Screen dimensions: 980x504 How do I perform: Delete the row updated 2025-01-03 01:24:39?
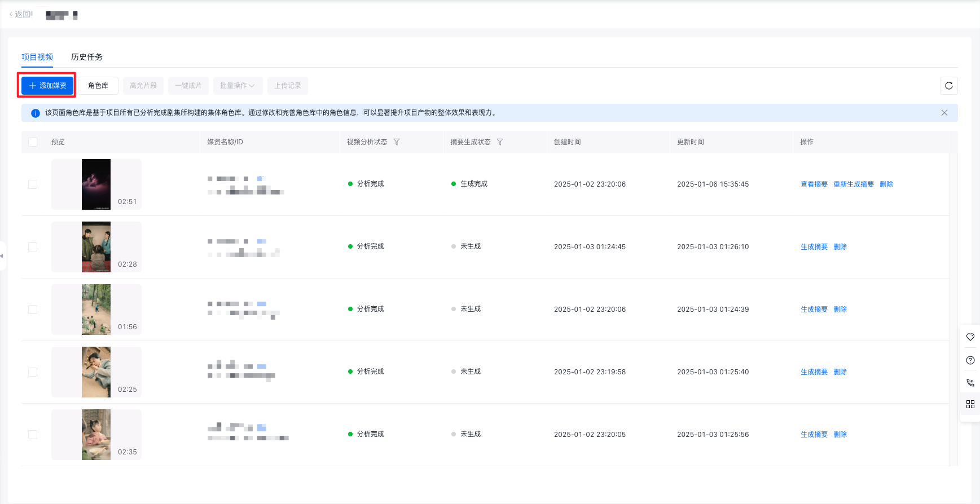(x=840, y=310)
